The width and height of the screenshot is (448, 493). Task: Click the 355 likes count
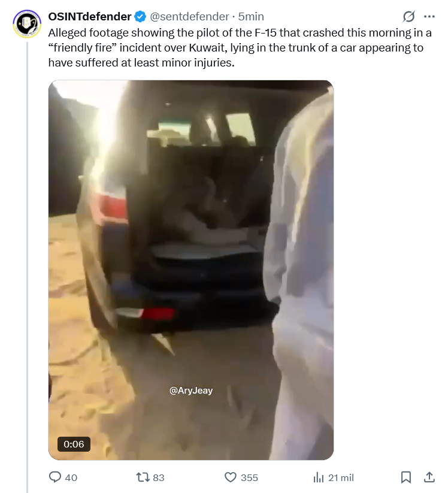tap(249, 477)
